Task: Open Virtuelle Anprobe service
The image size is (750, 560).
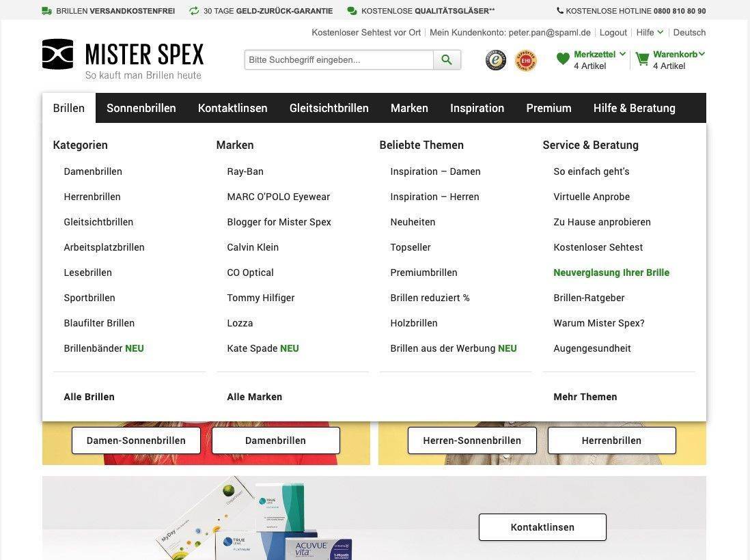Action: point(592,197)
